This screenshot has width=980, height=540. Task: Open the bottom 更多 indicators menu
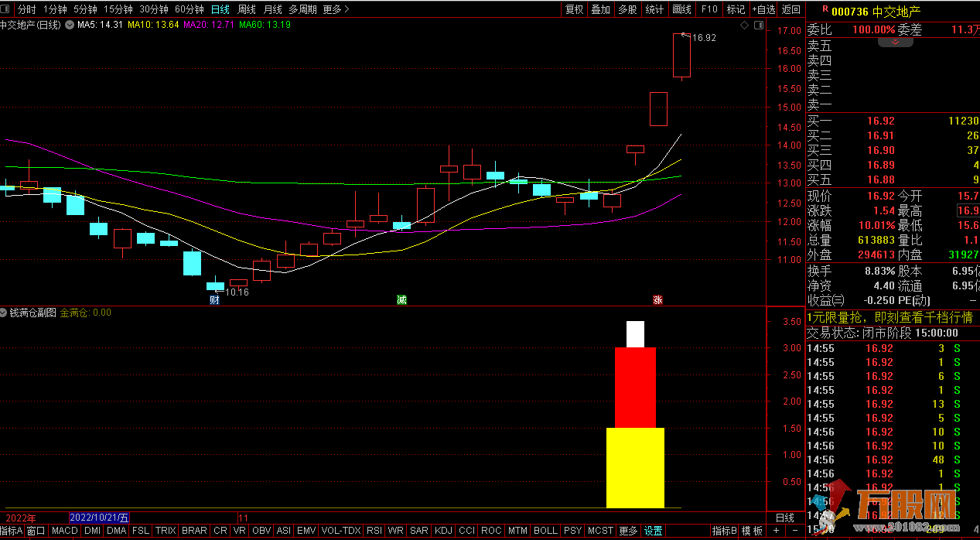(x=628, y=531)
